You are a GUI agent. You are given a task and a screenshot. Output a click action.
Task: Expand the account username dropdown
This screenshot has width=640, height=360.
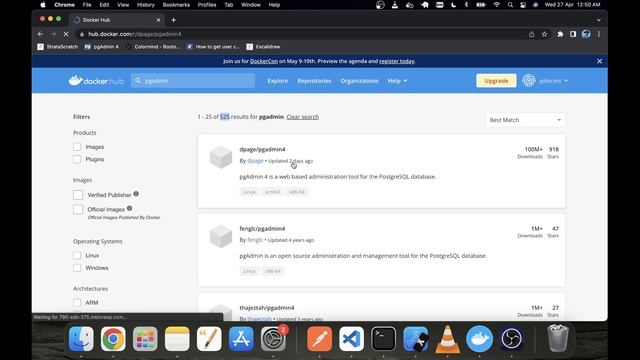[553, 81]
